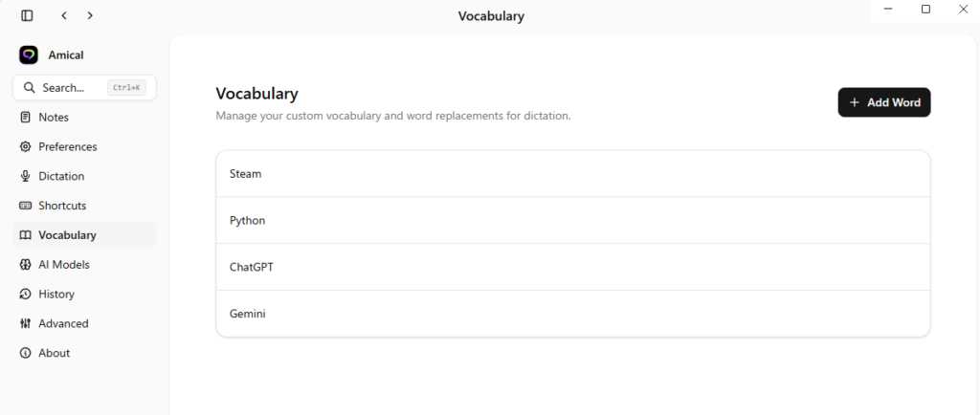Select the Dictation microphone icon

coord(26,177)
